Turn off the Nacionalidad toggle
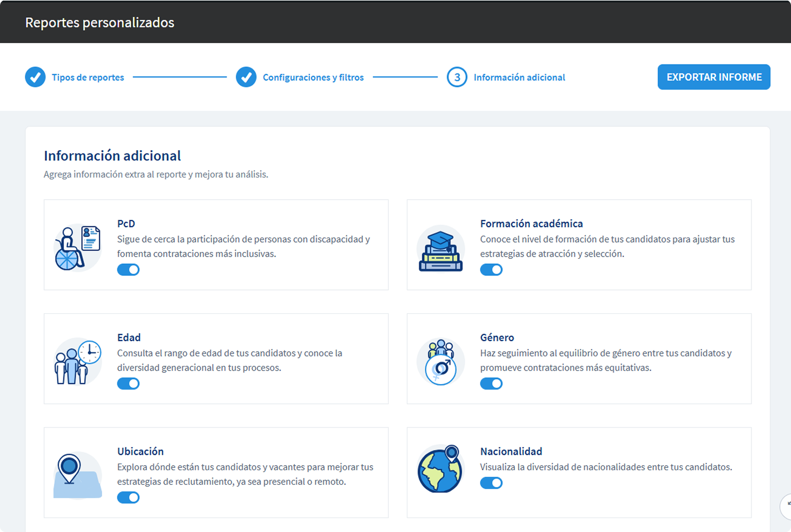 [x=491, y=483]
